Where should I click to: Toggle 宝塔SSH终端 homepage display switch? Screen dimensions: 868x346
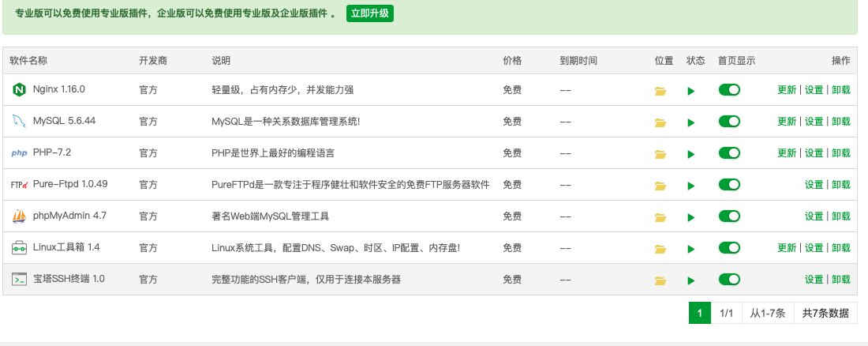729,279
